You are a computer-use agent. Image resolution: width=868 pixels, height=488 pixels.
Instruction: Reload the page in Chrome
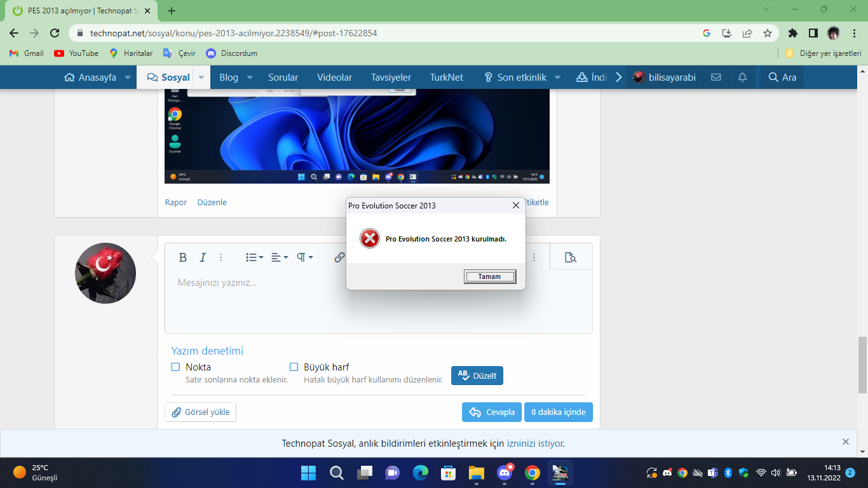pyautogui.click(x=55, y=33)
